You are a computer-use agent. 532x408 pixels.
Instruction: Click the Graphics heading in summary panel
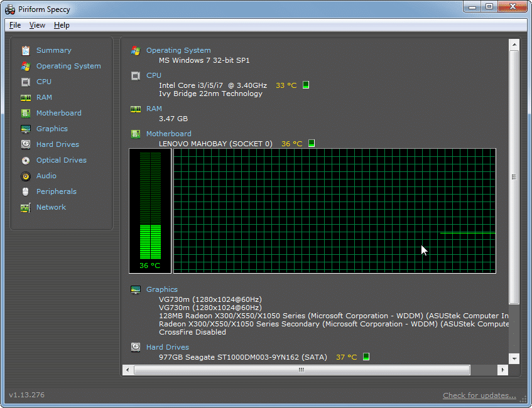(162, 289)
